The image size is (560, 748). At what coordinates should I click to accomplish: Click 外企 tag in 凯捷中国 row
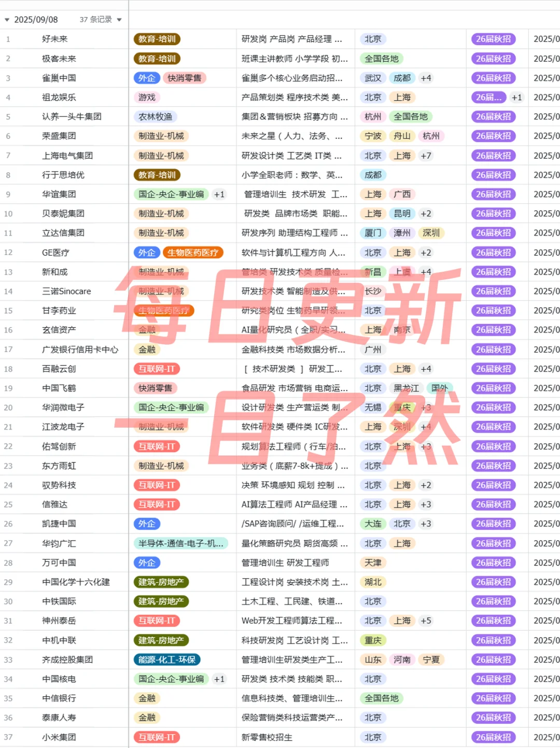(147, 524)
